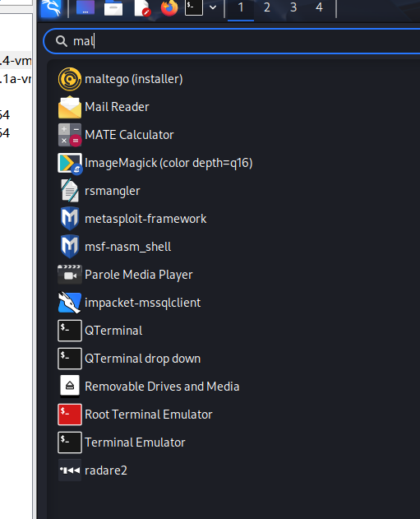Click the msf-nasm_shell shield icon
420x519 pixels.
tap(70, 247)
